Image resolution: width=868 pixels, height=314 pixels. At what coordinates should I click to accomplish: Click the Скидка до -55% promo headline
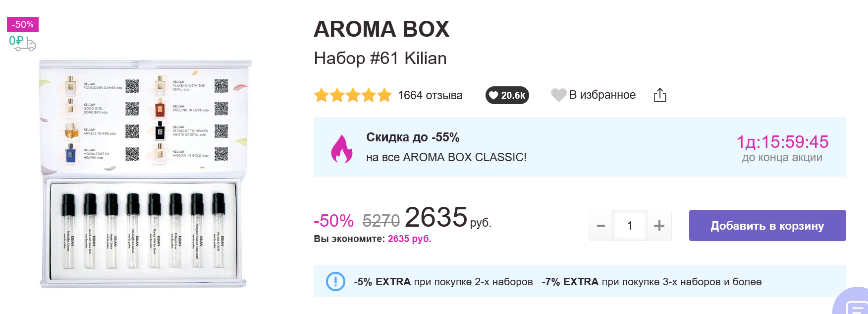tap(413, 137)
